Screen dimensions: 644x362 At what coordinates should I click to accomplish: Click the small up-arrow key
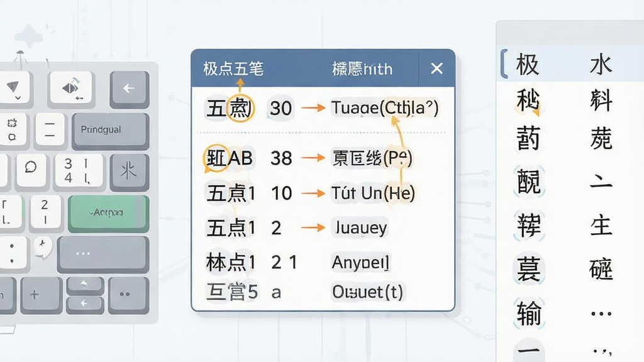(x=85, y=285)
